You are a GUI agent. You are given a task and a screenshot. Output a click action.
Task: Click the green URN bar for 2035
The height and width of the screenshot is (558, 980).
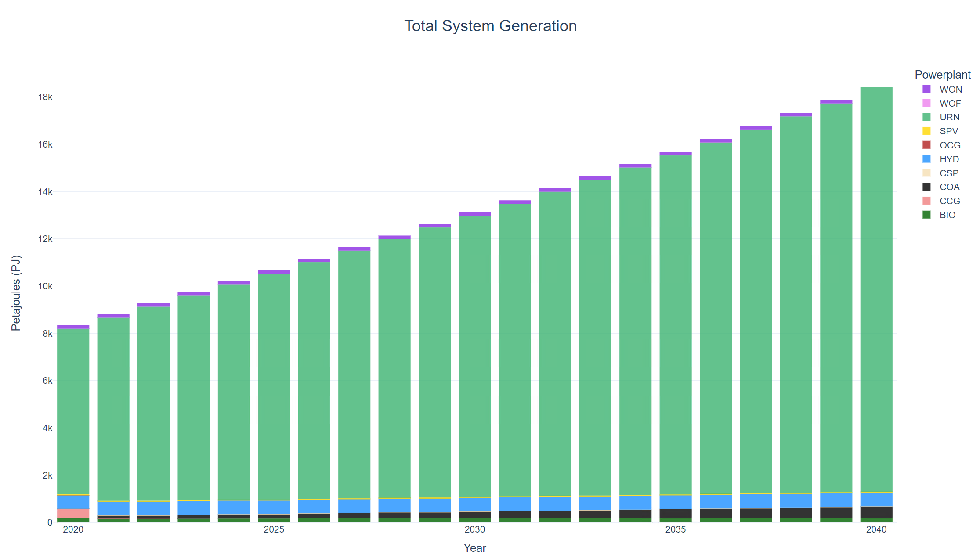coord(675,325)
